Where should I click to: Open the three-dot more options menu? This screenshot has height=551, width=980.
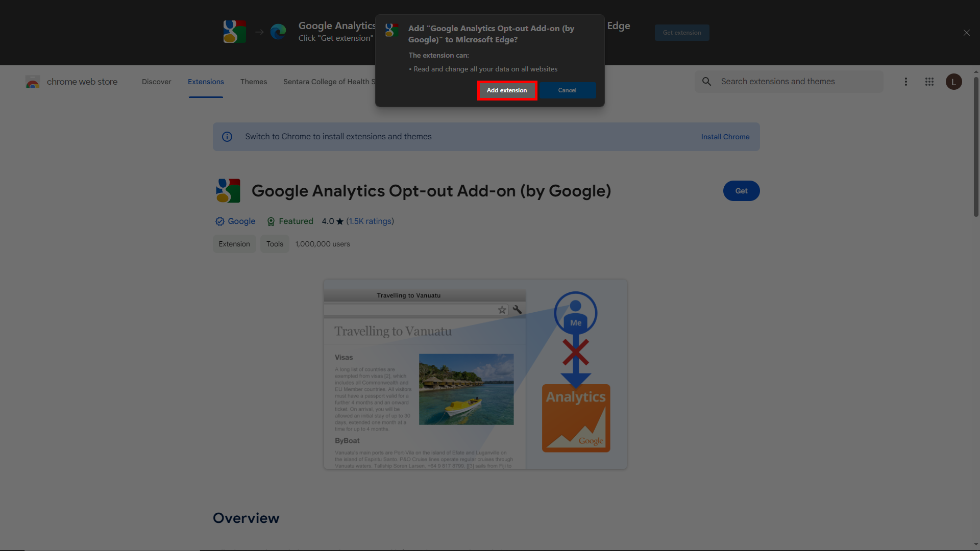(x=906, y=82)
